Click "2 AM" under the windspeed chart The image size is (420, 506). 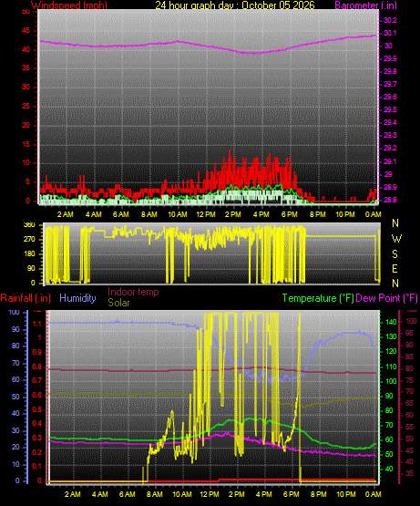tap(66, 214)
